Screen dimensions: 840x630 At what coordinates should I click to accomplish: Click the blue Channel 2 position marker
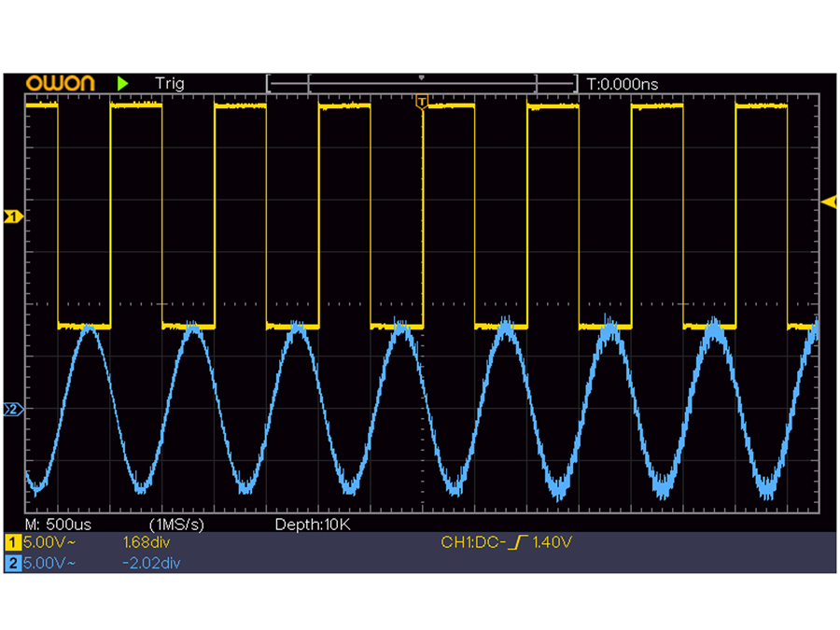(11, 408)
